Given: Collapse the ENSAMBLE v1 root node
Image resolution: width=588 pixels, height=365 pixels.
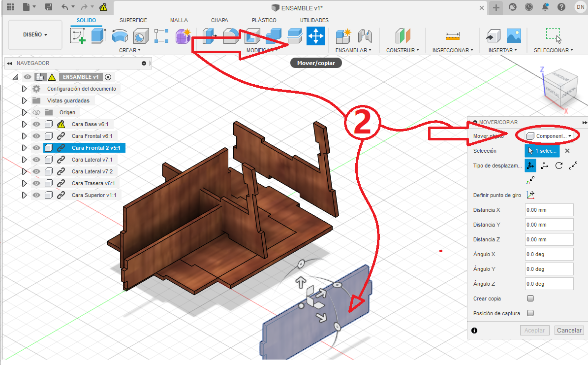Looking at the screenshot, I should [15, 77].
